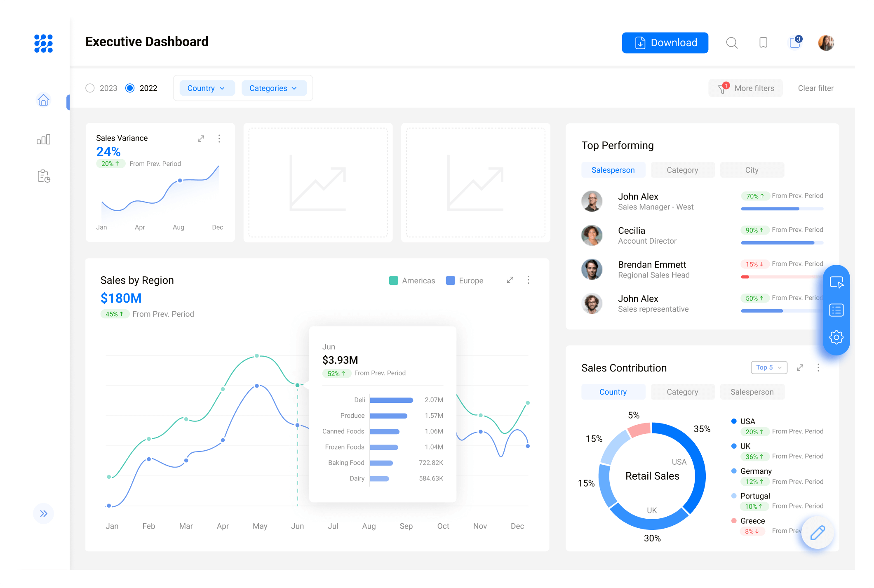Click the Americas May data point
The height and width of the screenshot is (588, 874).
click(x=257, y=355)
